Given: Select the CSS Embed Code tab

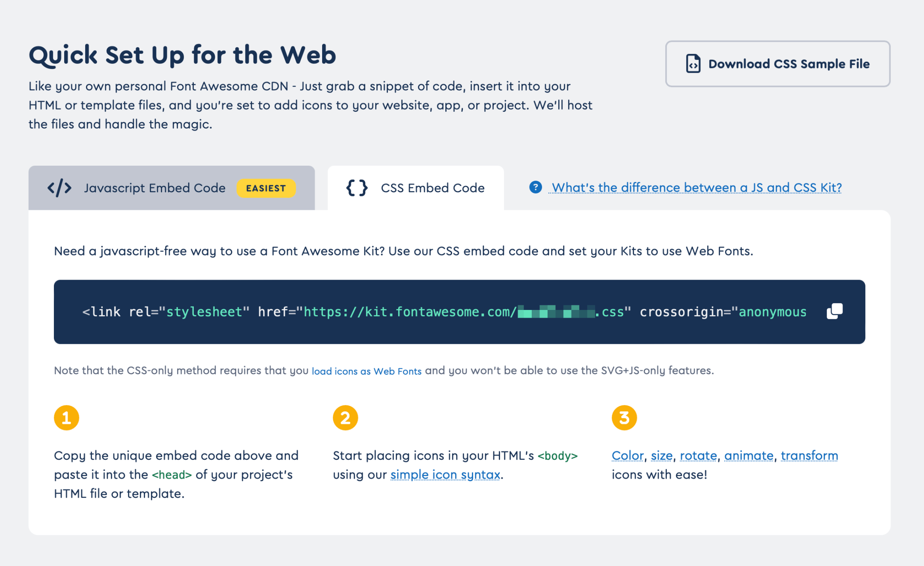Looking at the screenshot, I should [415, 188].
